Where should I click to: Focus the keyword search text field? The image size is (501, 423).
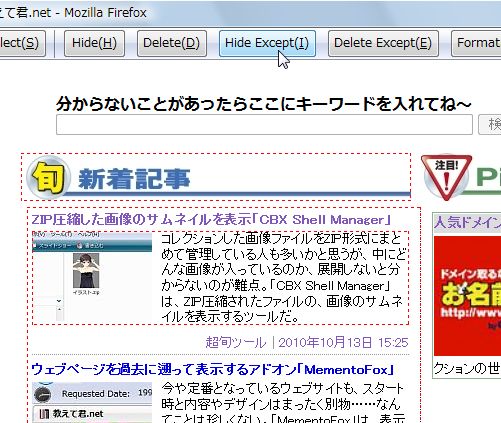pyautogui.click(x=264, y=125)
